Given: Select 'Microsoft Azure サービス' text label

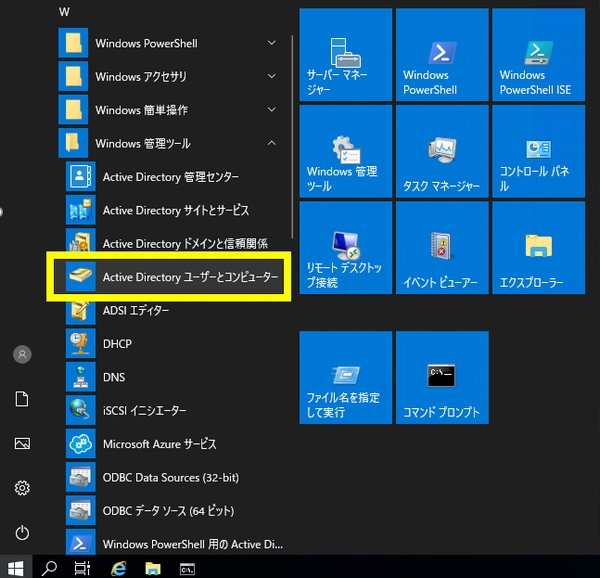Looking at the screenshot, I should pyautogui.click(x=160, y=444).
